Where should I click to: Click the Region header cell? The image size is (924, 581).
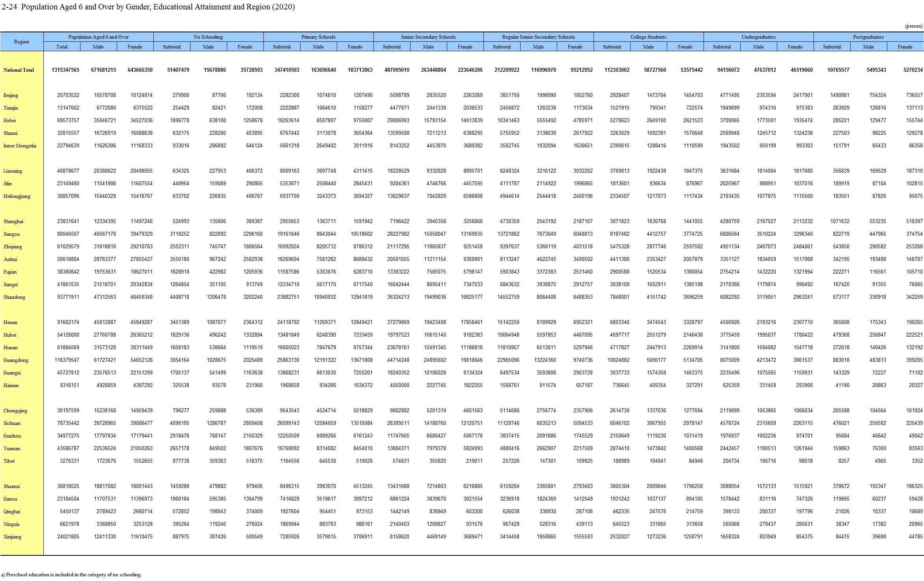click(x=22, y=42)
